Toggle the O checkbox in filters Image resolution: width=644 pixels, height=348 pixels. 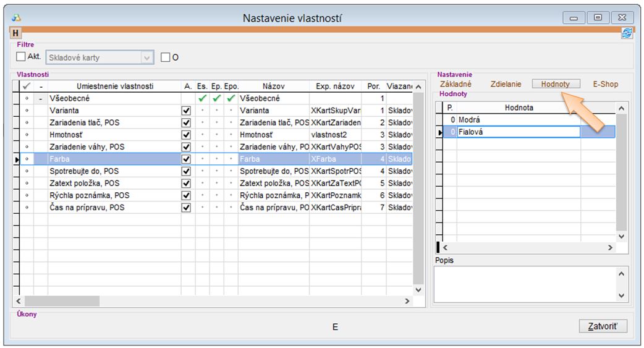coord(165,57)
